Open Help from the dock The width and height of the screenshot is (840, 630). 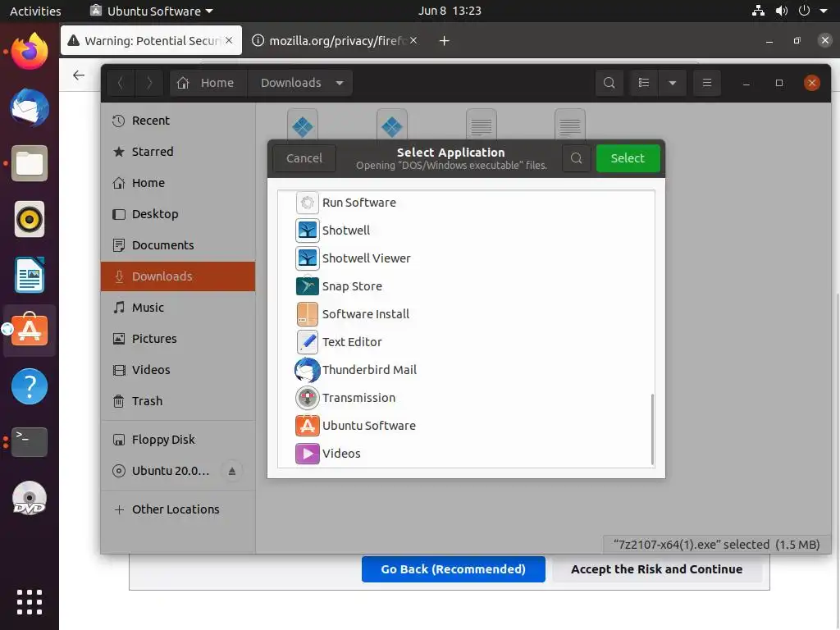(x=30, y=386)
